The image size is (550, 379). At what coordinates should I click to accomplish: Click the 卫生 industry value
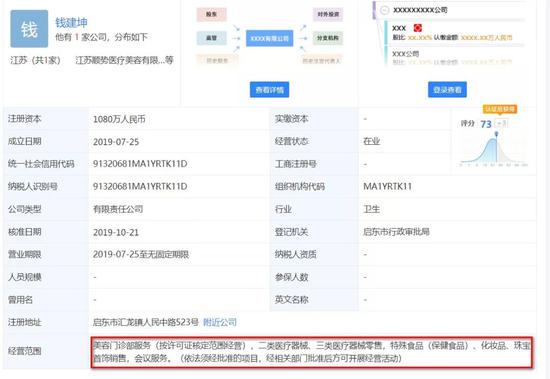pos(372,209)
